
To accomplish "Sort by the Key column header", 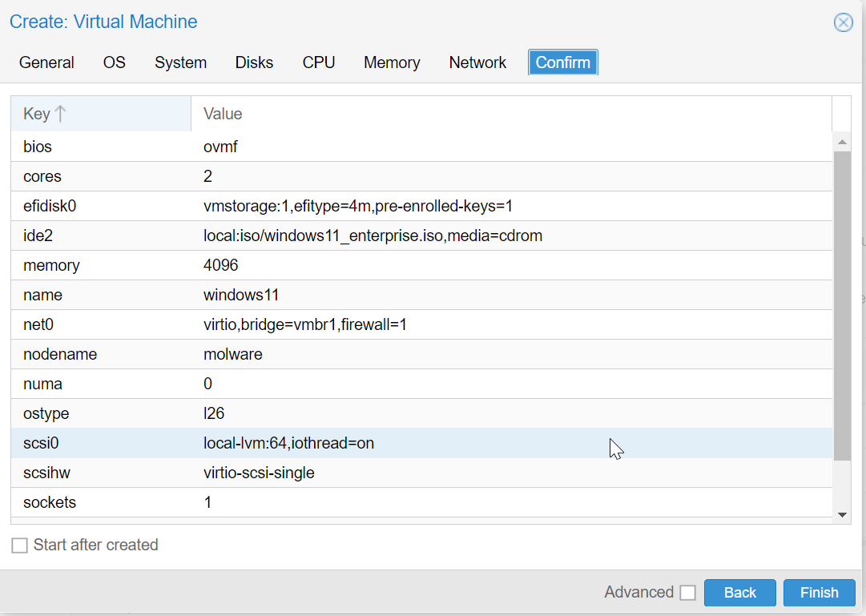I will pyautogui.click(x=100, y=114).
